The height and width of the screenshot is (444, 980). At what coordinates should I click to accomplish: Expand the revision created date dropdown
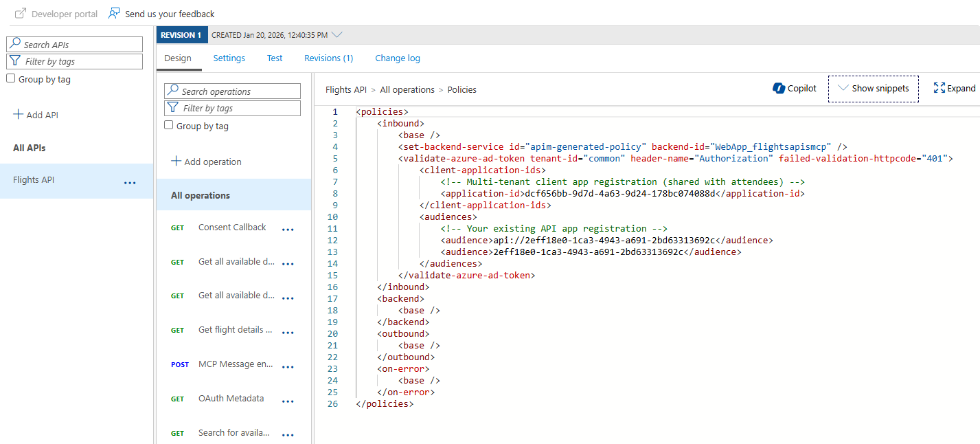(337, 35)
